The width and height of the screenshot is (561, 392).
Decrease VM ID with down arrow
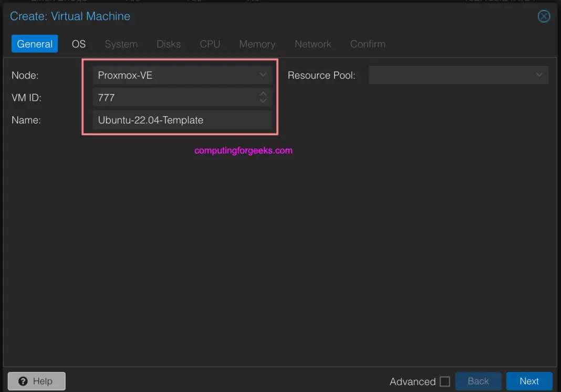263,100
